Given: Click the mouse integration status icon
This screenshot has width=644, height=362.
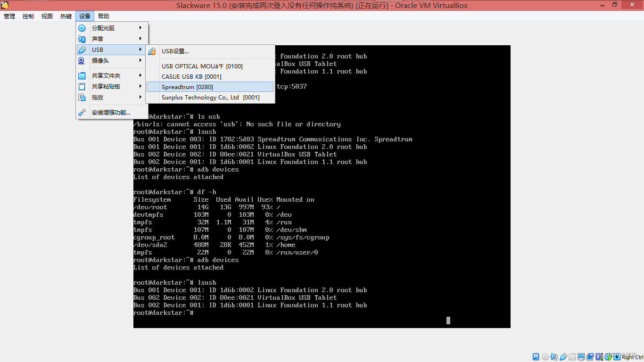Looking at the screenshot, I should click(617, 356).
